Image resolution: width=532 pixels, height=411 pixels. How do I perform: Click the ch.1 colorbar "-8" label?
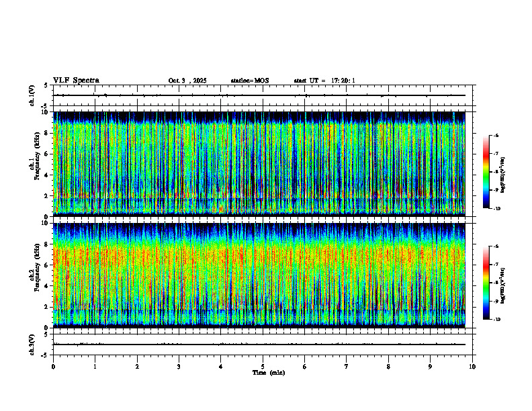point(496,172)
